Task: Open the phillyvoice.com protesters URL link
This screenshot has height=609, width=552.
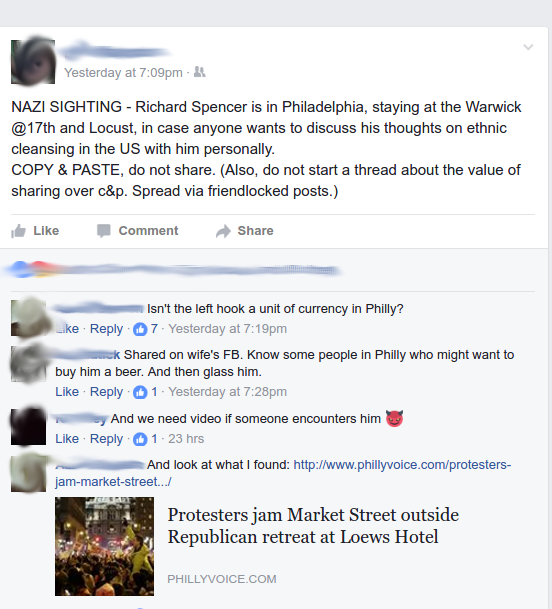Action: [283, 473]
